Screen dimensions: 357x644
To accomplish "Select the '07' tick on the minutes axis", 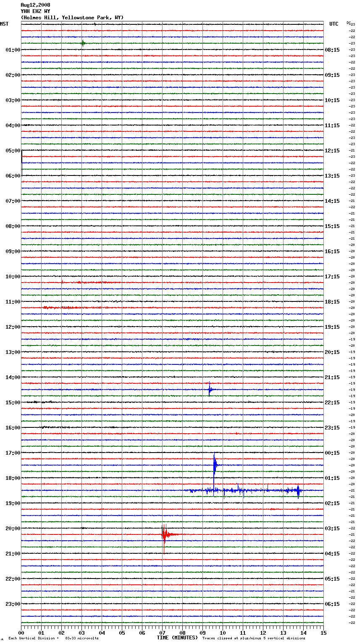I will (x=163, y=633).
